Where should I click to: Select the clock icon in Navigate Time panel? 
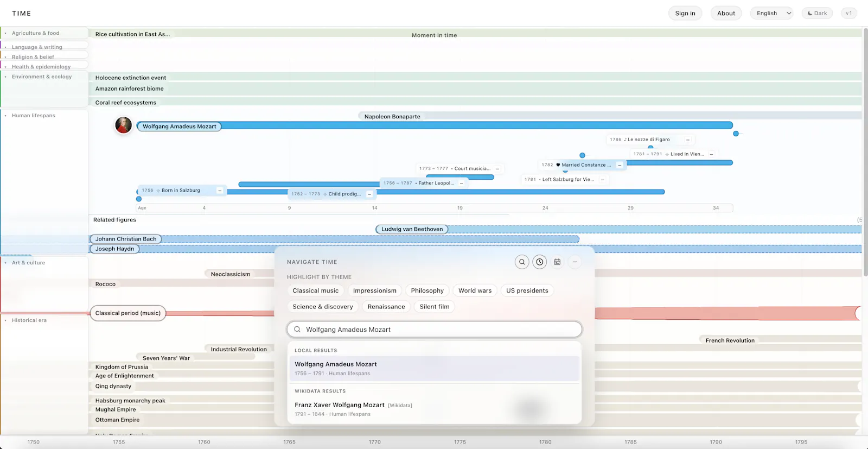coord(540,262)
